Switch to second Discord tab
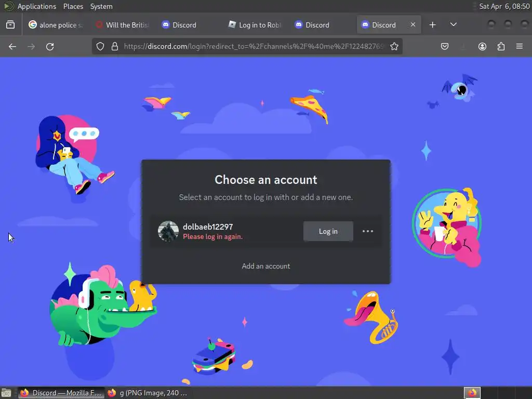Image resolution: width=532 pixels, height=399 pixels. coord(322,25)
